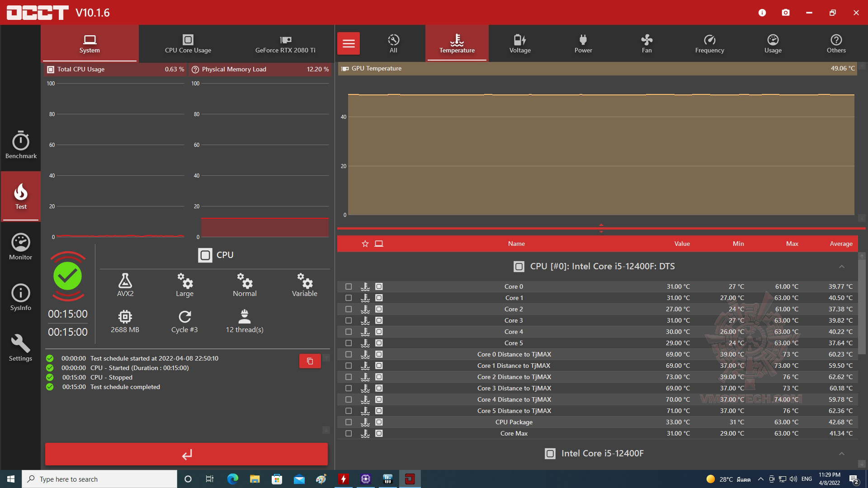The image size is (868, 488).
Task: Switch to the Voltage sensor tab
Action: point(520,43)
